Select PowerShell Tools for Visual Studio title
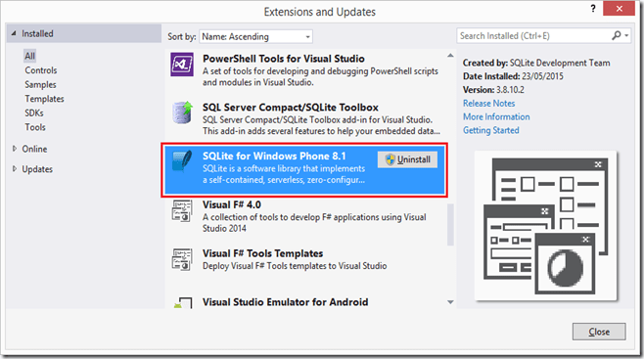Image resolution: width=644 pixels, height=359 pixels. 284,59
